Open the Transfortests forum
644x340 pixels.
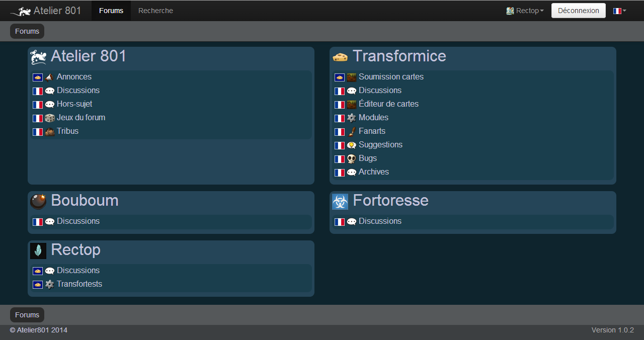pyautogui.click(x=79, y=284)
